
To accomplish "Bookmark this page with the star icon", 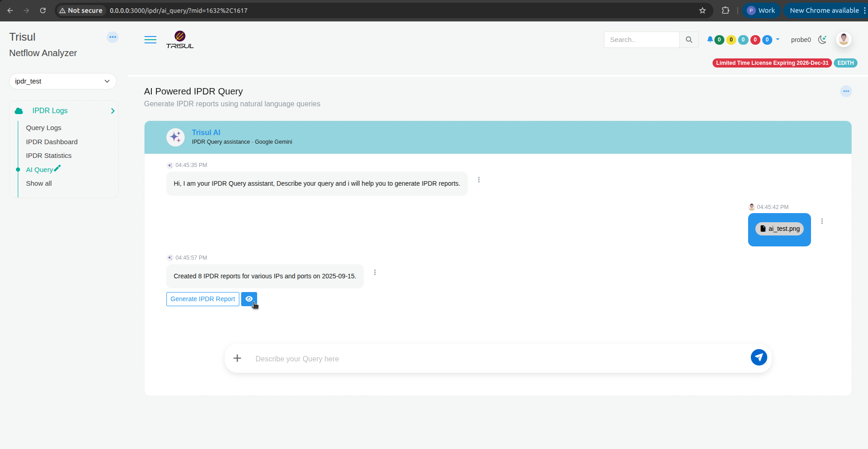I will [703, 10].
